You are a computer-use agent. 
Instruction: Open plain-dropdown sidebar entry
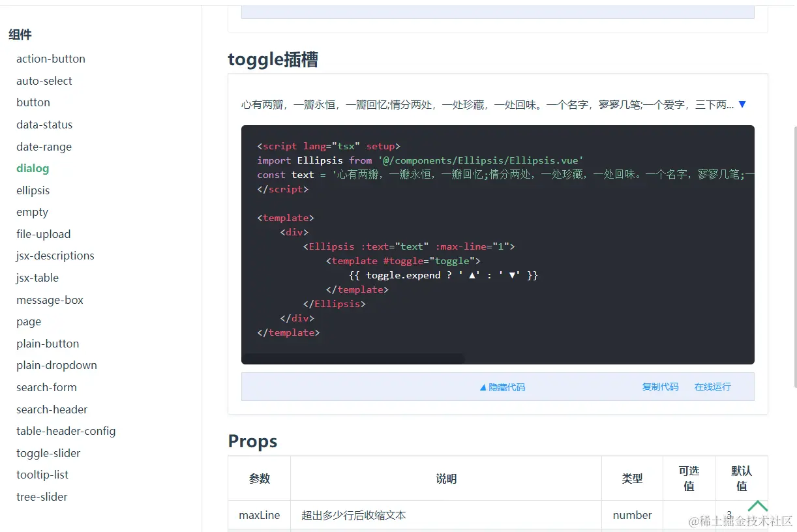(57, 365)
